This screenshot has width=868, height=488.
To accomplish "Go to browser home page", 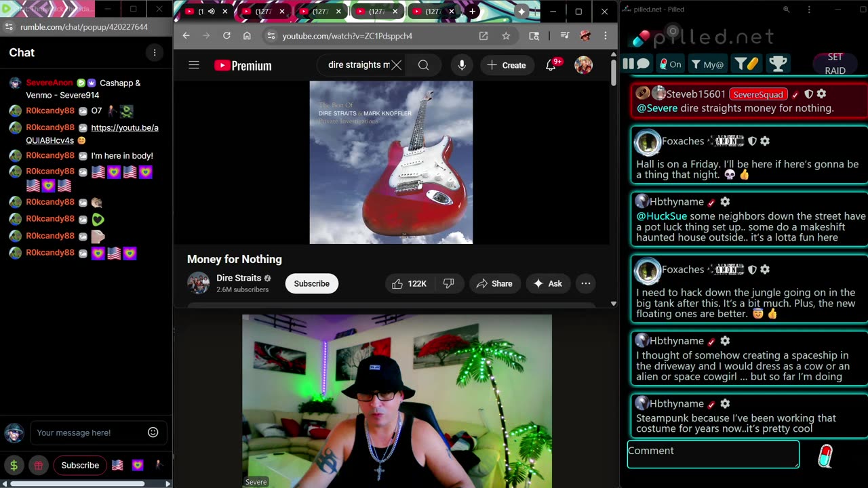I will (x=247, y=36).
